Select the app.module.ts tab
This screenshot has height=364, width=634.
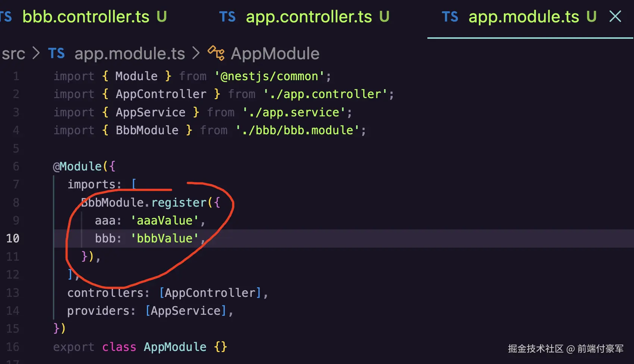523,17
